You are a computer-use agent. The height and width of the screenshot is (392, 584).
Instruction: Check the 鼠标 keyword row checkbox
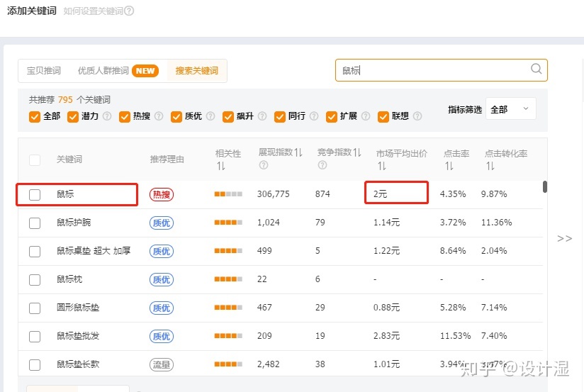pos(35,194)
